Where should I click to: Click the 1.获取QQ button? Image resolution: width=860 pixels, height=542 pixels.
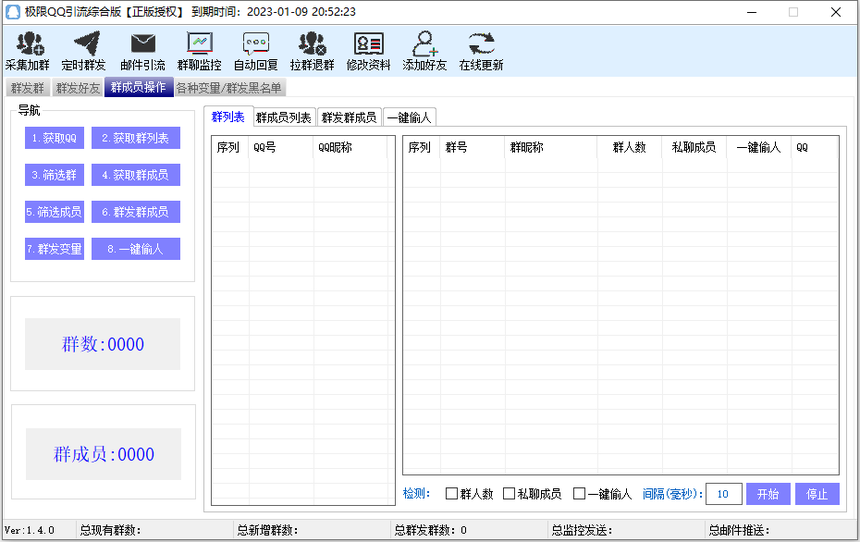point(54,138)
